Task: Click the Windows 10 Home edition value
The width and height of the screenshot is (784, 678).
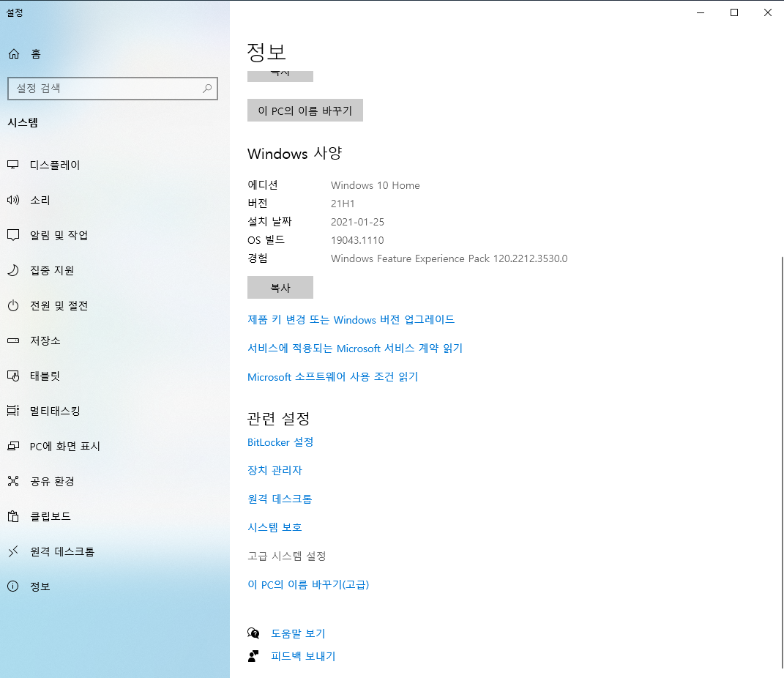Action: coord(375,185)
